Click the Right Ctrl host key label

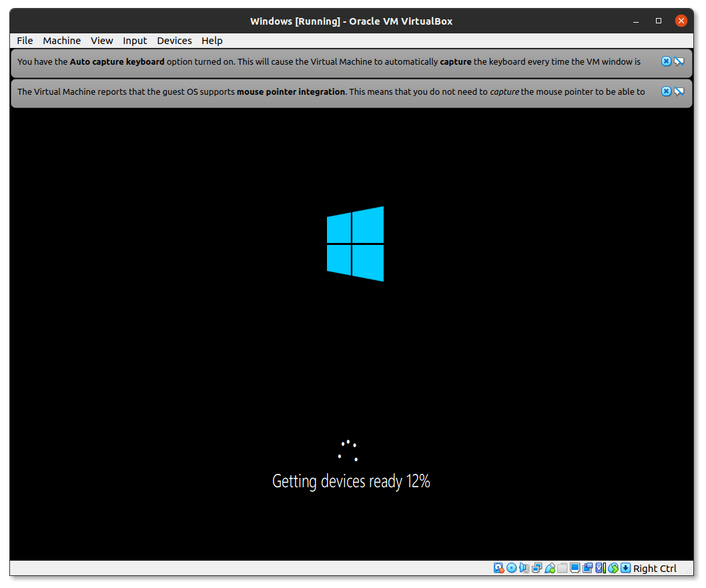(655, 568)
